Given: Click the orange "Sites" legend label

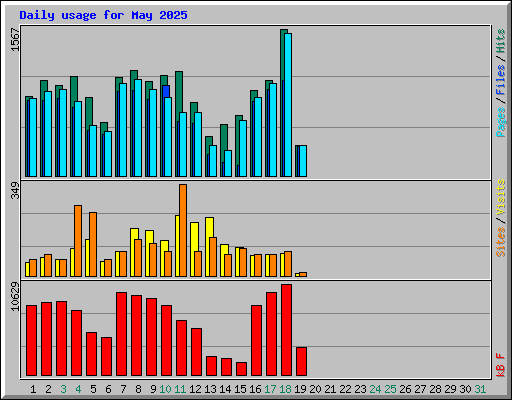Looking at the screenshot, I should (x=500, y=242).
